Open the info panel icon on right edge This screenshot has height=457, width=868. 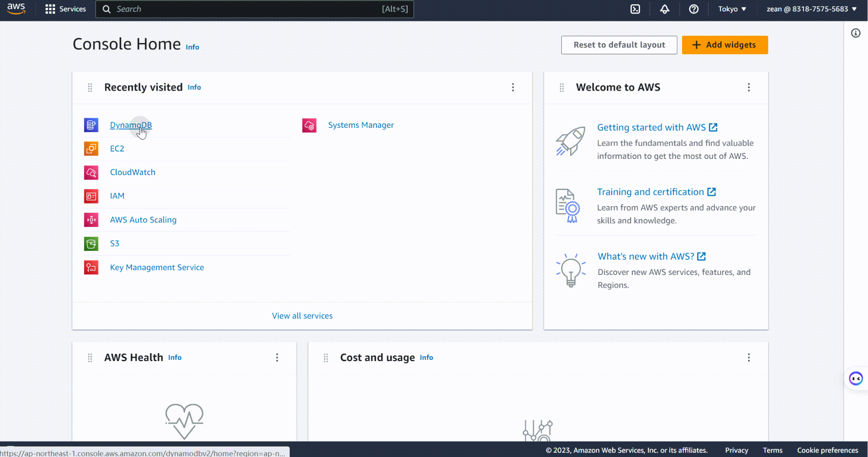point(856,33)
